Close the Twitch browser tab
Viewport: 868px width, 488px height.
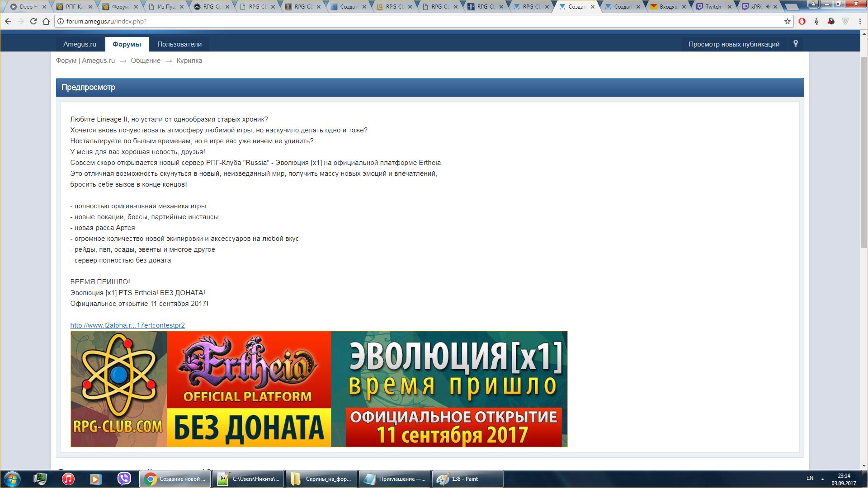click(x=729, y=7)
